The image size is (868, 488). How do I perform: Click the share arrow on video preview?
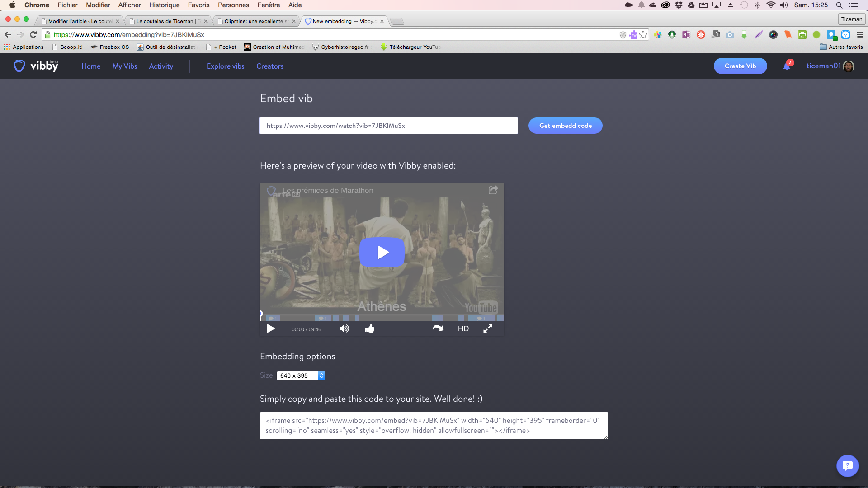(493, 190)
